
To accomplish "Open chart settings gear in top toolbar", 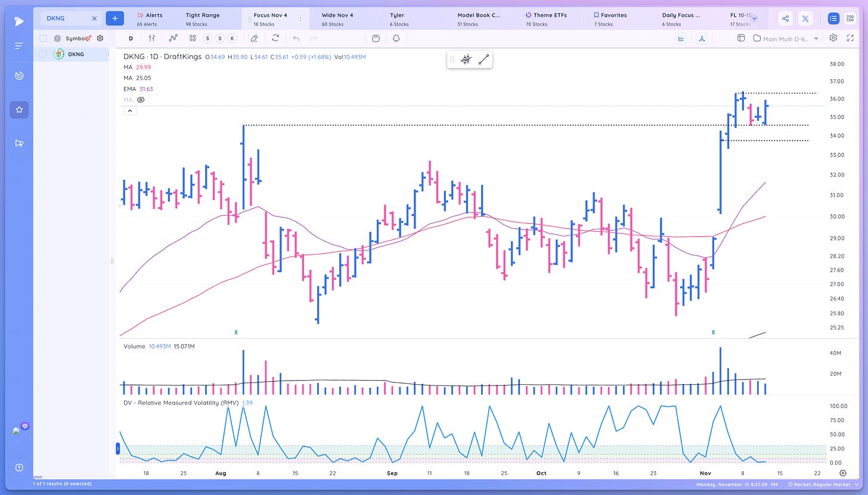I will click(833, 38).
